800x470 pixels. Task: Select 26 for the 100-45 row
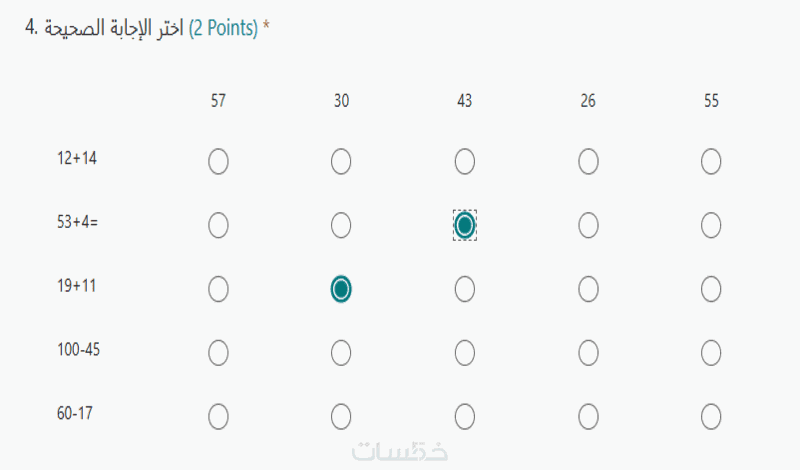tap(588, 352)
